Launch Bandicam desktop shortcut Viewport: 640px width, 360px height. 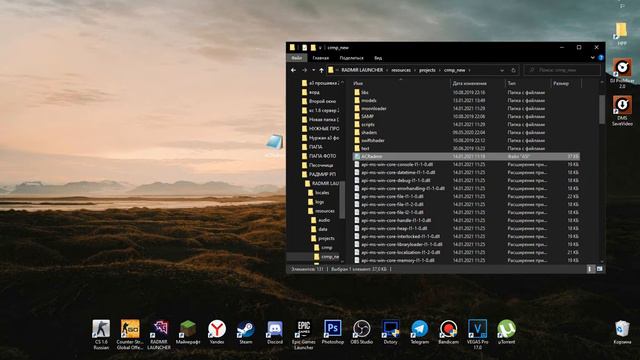pos(449,332)
